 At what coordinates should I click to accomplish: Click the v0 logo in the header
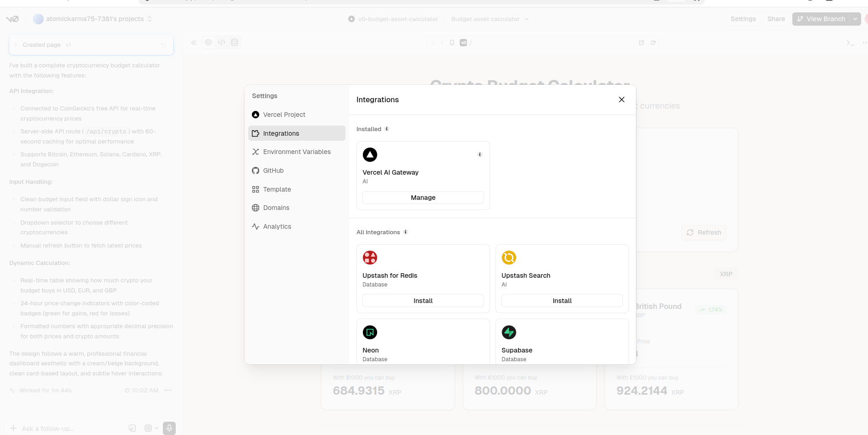pos(12,19)
